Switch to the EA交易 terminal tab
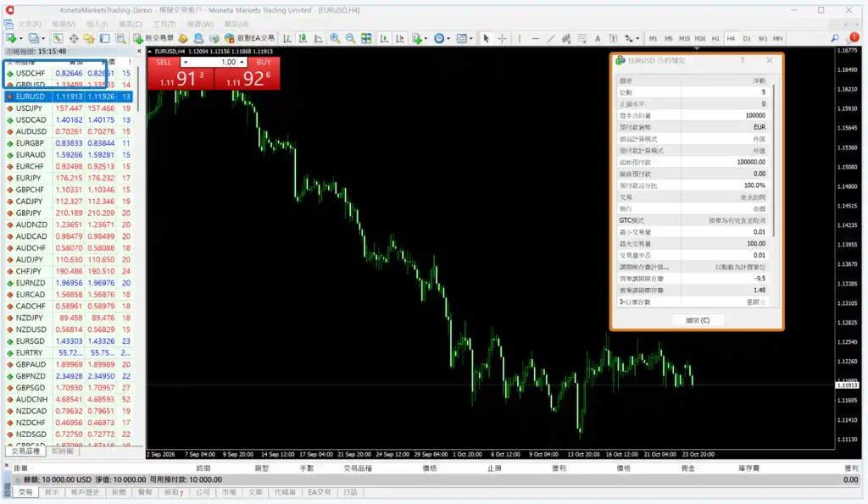The height and width of the screenshot is (504, 868). 320,492
